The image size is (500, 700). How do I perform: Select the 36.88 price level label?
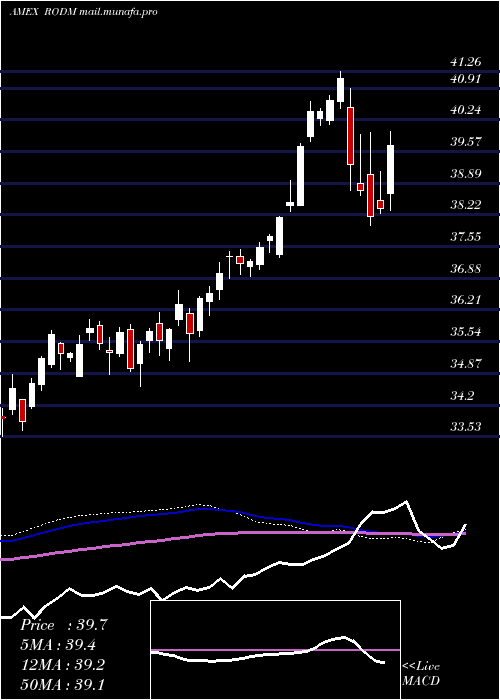466,269
